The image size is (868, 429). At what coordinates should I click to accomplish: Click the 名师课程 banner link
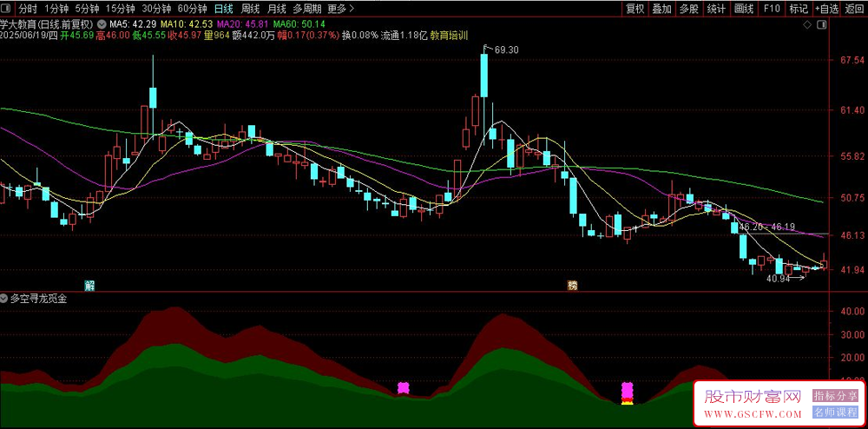point(835,412)
